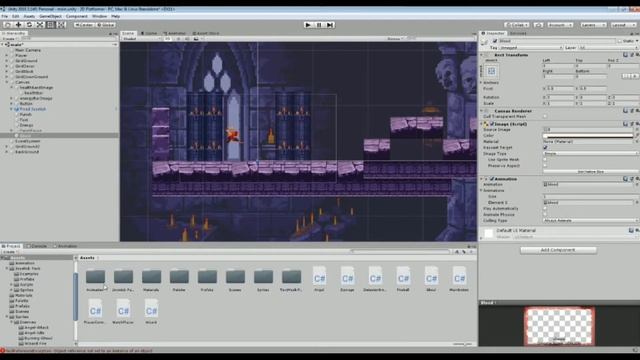Expand the Player object in the Hierarchy

(x=7, y=56)
